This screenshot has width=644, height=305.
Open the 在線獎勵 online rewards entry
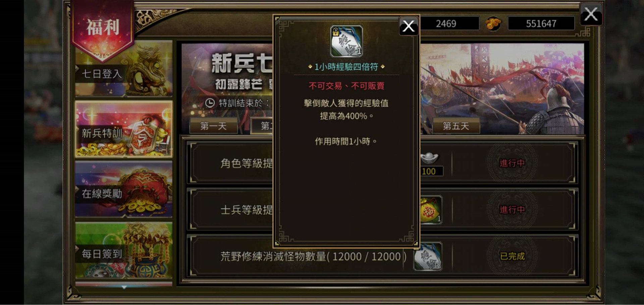[124, 189]
